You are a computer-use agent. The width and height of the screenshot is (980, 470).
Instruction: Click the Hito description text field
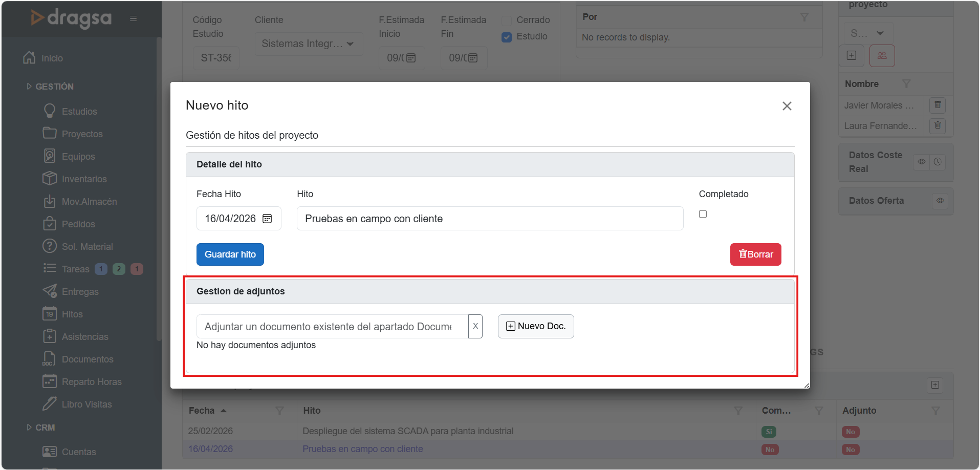[x=489, y=219]
